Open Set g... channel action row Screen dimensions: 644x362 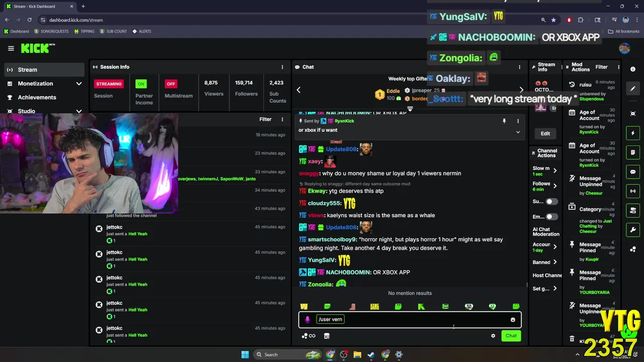tap(545, 289)
